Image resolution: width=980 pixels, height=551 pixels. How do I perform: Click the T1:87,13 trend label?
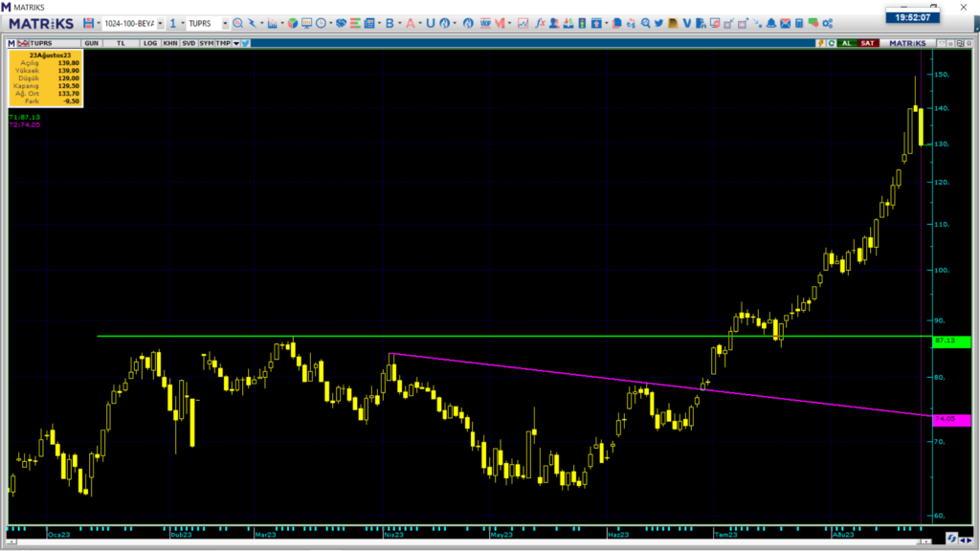tap(24, 117)
